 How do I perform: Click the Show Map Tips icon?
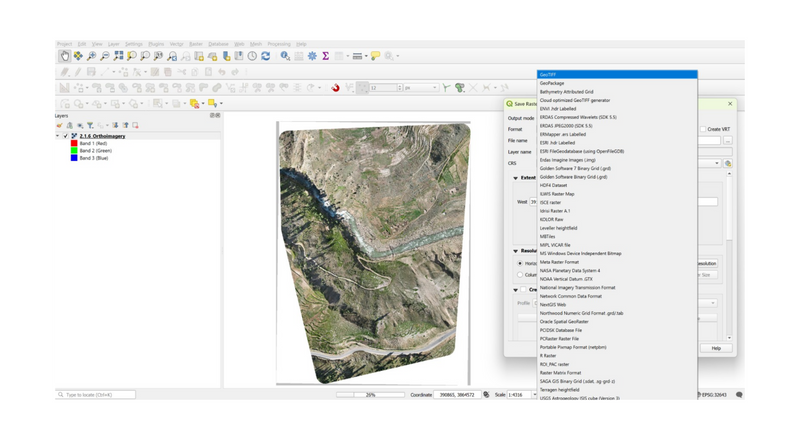(x=375, y=56)
